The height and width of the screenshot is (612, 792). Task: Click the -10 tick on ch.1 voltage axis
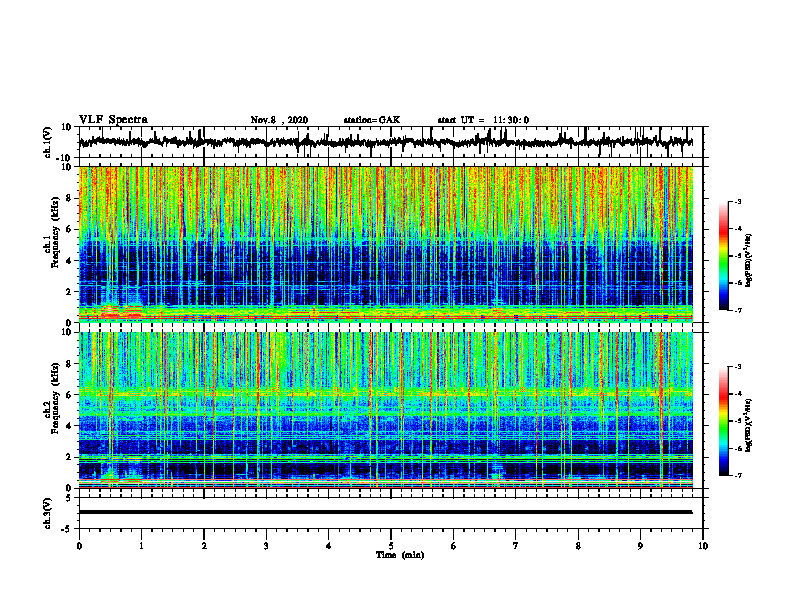(x=64, y=158)
